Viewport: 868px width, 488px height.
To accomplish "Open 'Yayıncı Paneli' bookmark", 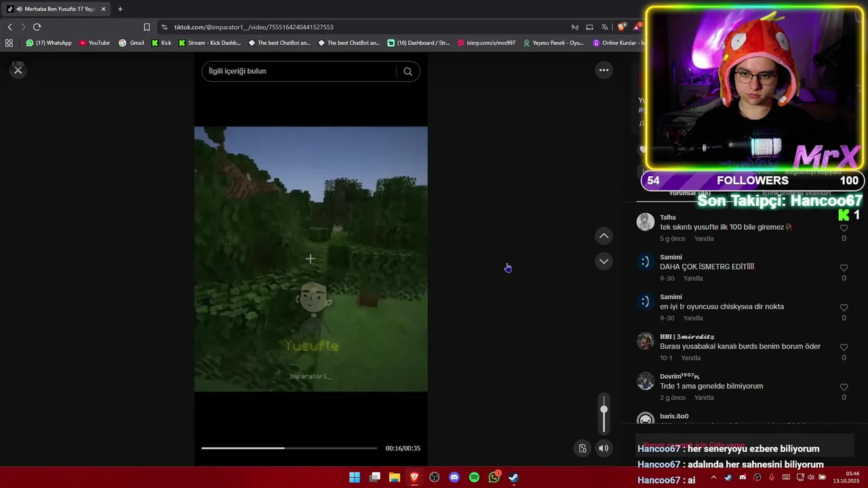I will point(553,43).
